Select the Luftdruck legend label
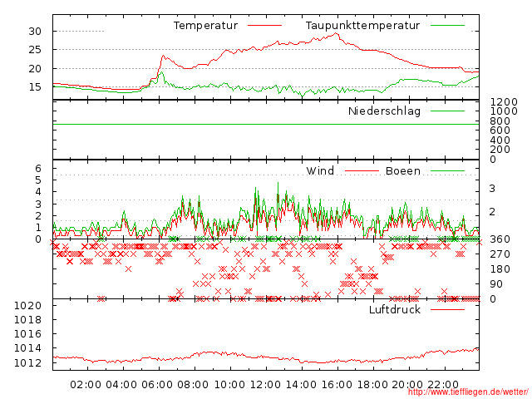This screenshot has height=399, width=532. click(x=395, y=309)
